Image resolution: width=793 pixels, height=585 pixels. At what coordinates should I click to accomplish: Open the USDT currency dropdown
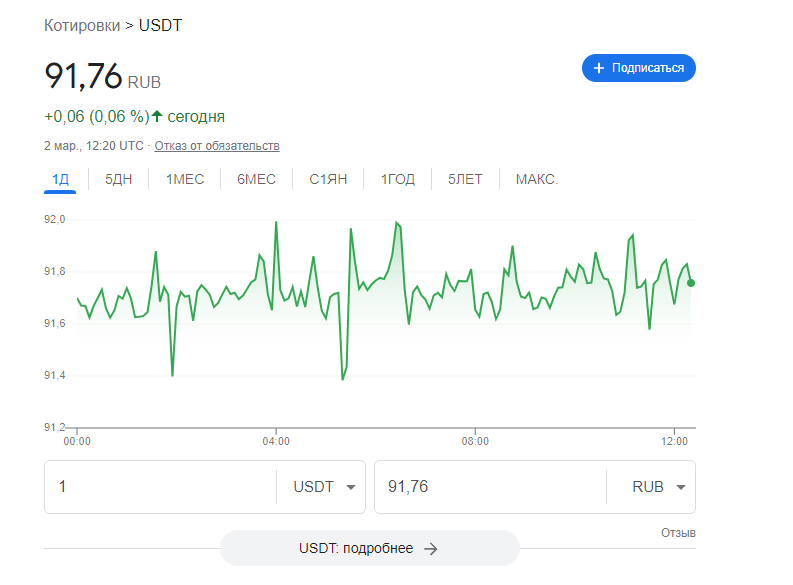click(x=324, y=486)
